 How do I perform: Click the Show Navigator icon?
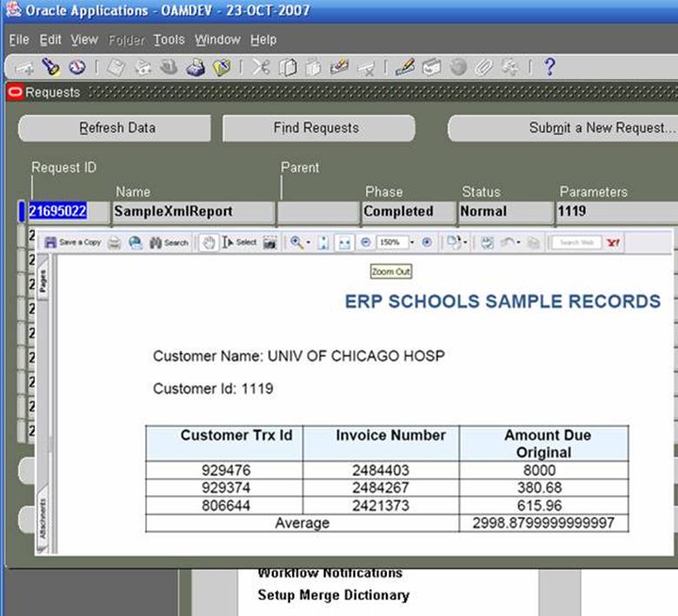[x=77, y=67]
